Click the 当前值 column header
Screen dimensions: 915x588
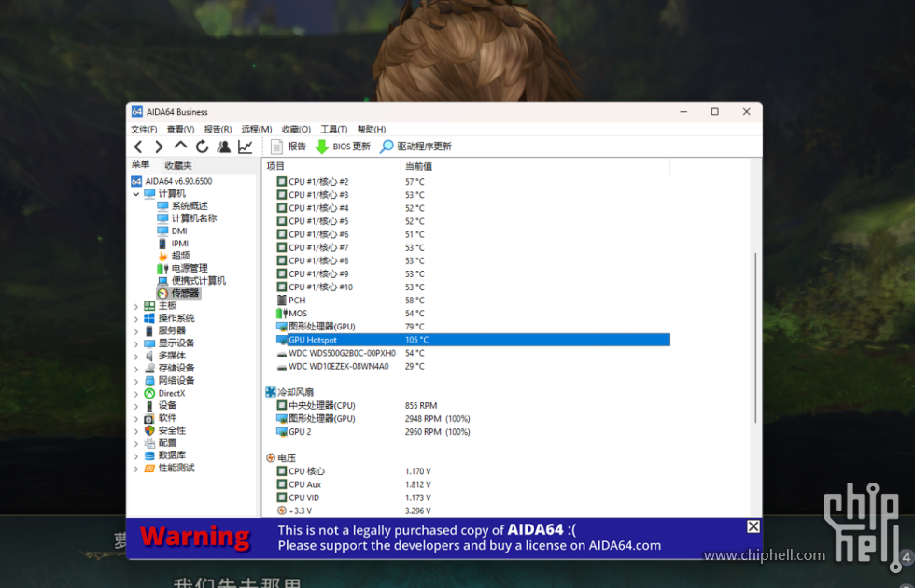tap(536, 166)
